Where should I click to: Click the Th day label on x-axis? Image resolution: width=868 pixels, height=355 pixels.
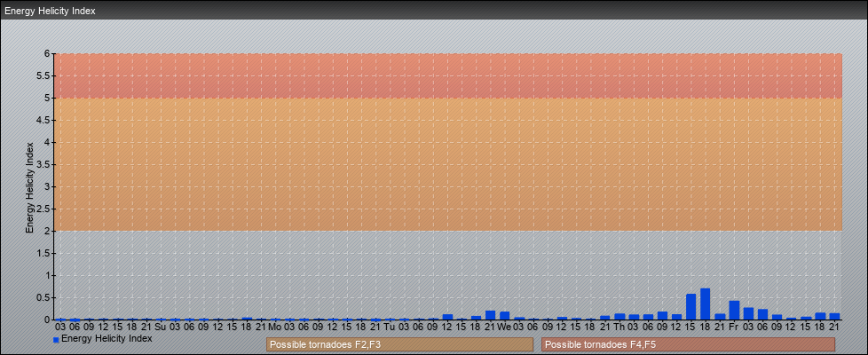tap(619, 327)
